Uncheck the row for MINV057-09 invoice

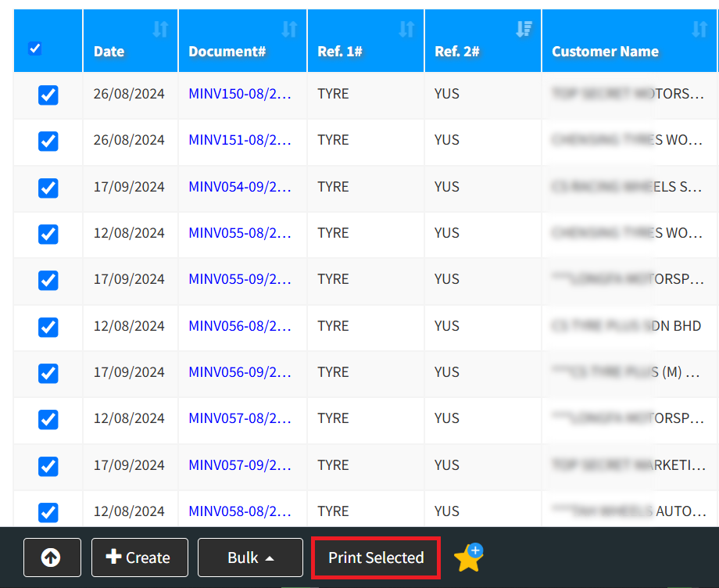coord(48,466)
